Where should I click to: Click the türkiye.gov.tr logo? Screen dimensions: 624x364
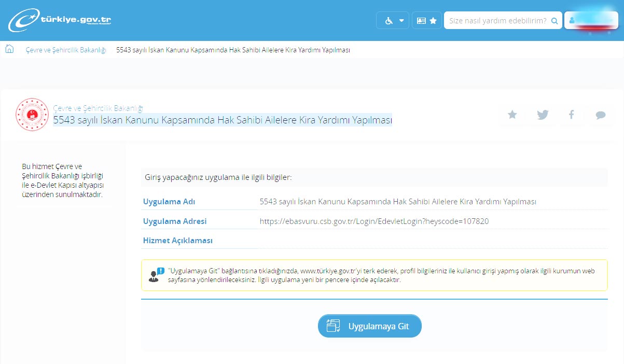[x=60, y=20]
